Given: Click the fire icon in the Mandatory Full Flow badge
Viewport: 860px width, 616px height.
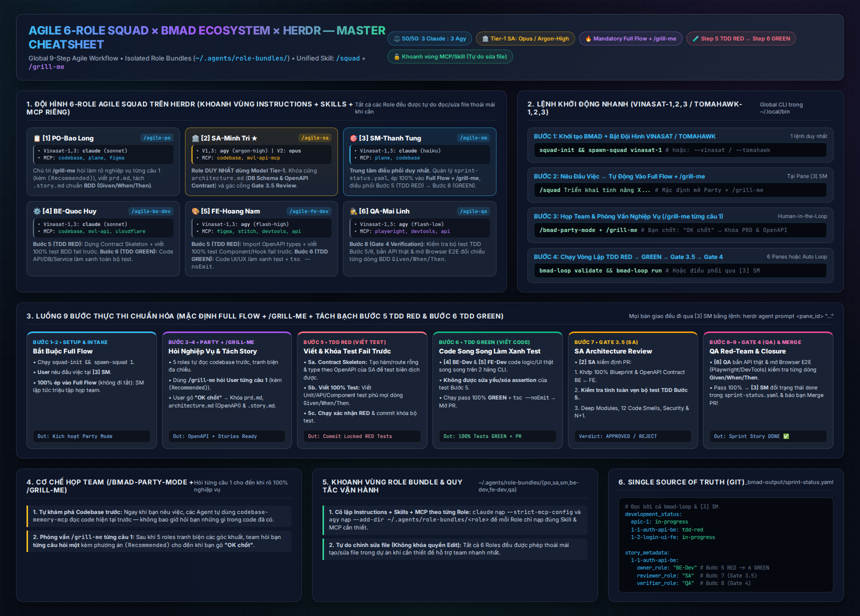Looking at the screenshot, I should tap(588, 38).
